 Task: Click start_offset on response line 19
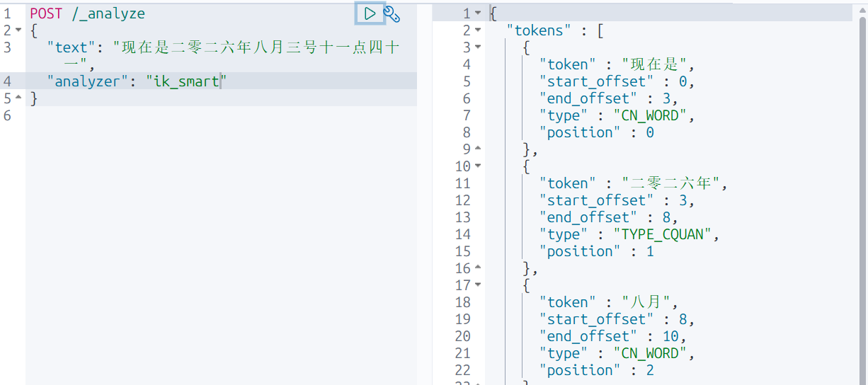(x=597, y=319)
